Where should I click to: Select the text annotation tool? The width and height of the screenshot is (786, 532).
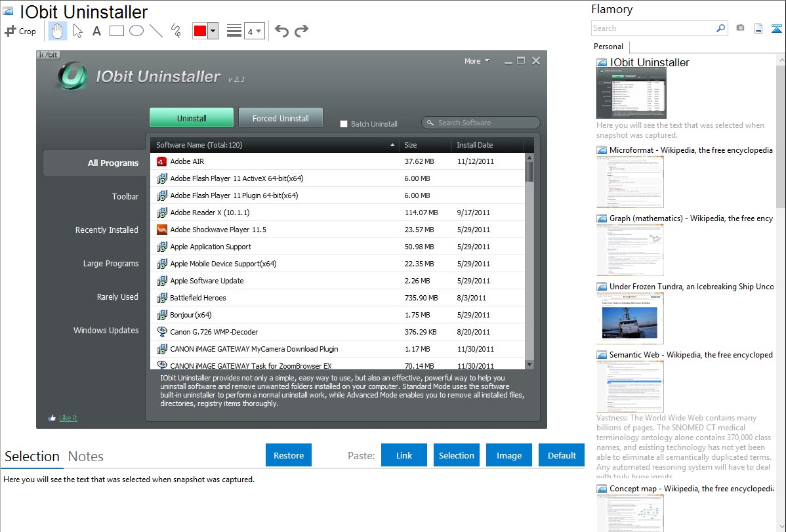click(96, 31)
